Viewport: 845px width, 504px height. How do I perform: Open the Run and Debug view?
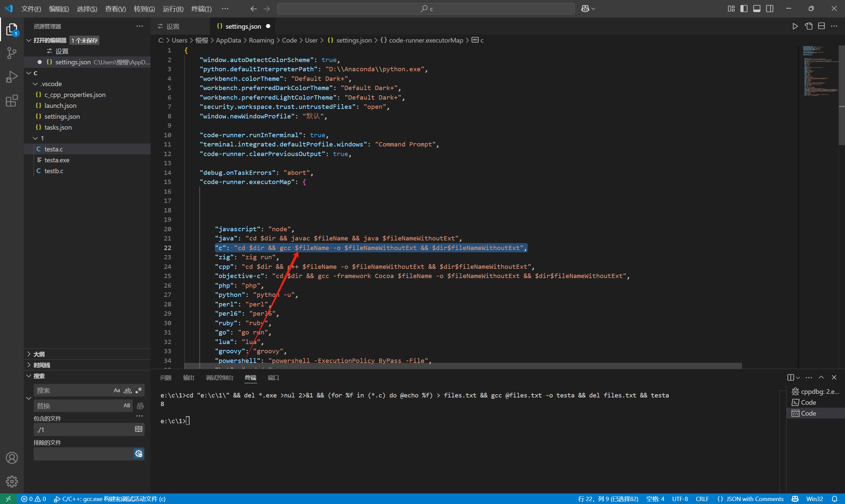point(12,77)
